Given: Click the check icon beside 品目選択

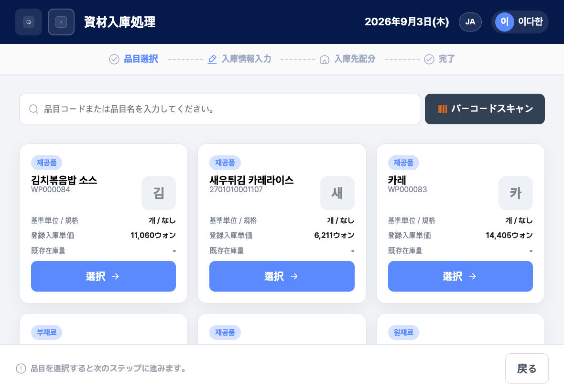Looking at the screenshot, I should 114,59.
